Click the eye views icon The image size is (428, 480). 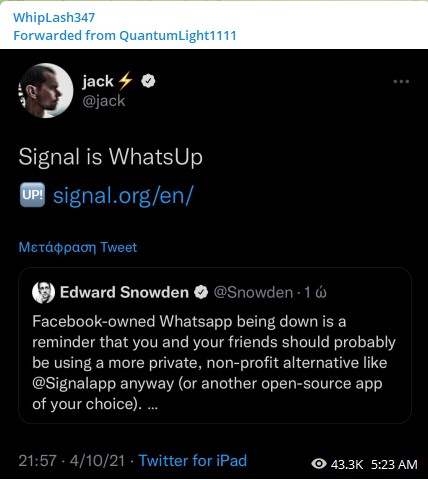(x=319, y=464)
